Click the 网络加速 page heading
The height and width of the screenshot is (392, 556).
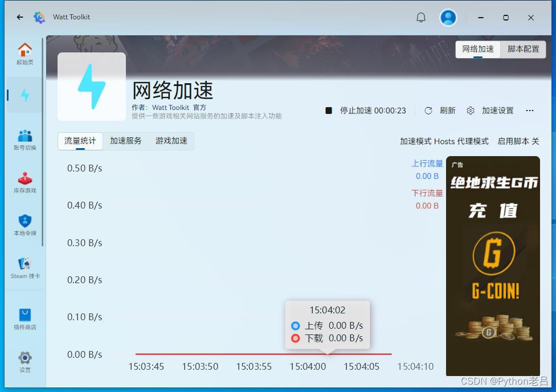click(173, 91)
